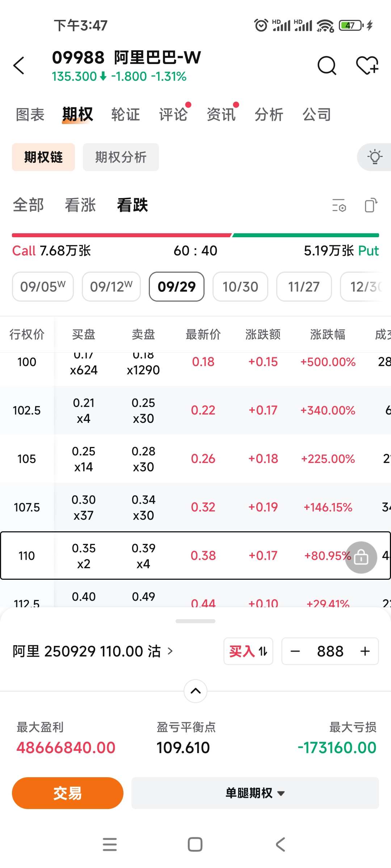Select the 全部 all options filter
Screen dimensions: 391x868
[28, 205]
